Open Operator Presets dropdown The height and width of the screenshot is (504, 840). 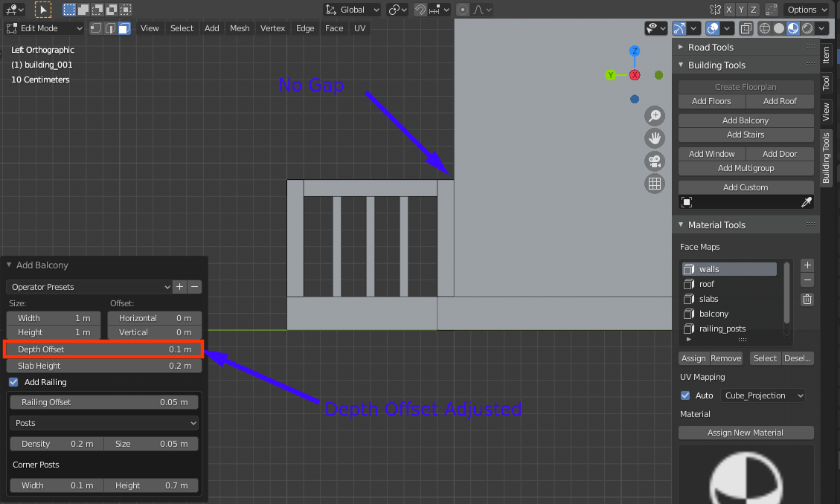coord(89,287)
